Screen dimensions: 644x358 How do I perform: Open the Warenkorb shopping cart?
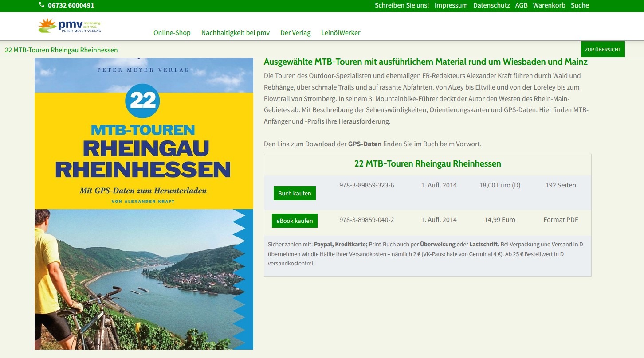pos(549,5)
